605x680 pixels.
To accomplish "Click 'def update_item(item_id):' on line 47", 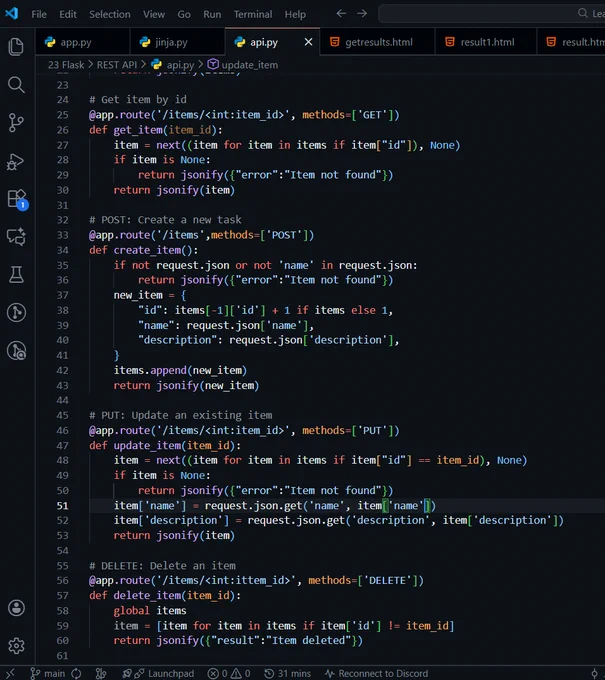I will [x=165, y=445].
